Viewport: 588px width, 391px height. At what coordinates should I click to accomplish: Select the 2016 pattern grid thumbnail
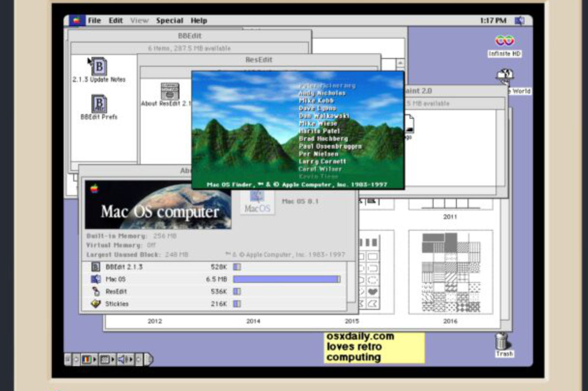(451, 272)
